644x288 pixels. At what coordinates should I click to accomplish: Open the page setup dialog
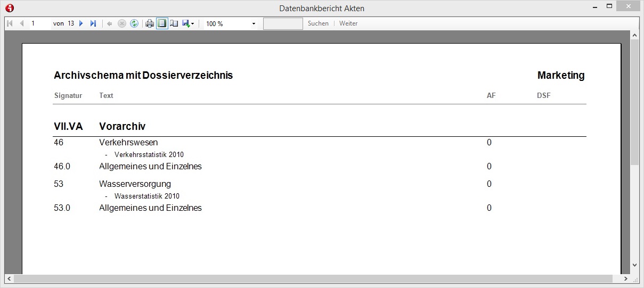pos(174,23)
